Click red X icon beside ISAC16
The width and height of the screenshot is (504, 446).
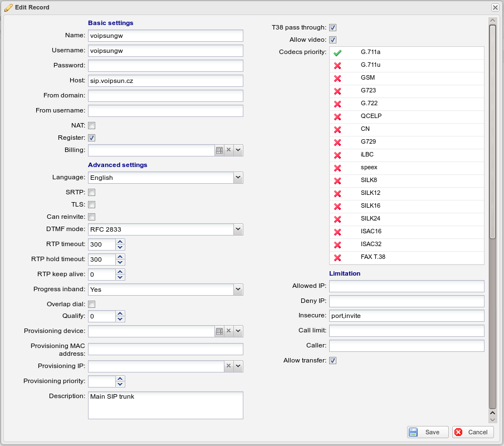337,232
